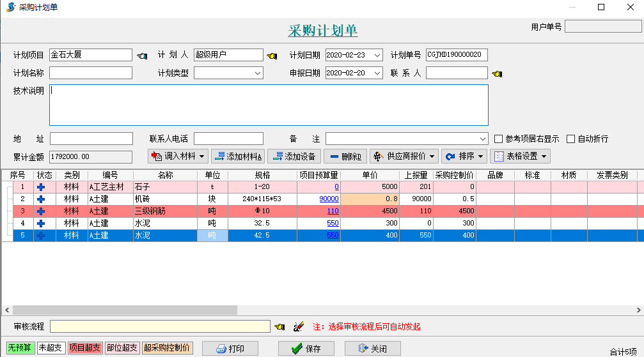This screenshot has width=644, height=357.
Task: Click the clear brush icon next to 审核流程
Action: 298,327
